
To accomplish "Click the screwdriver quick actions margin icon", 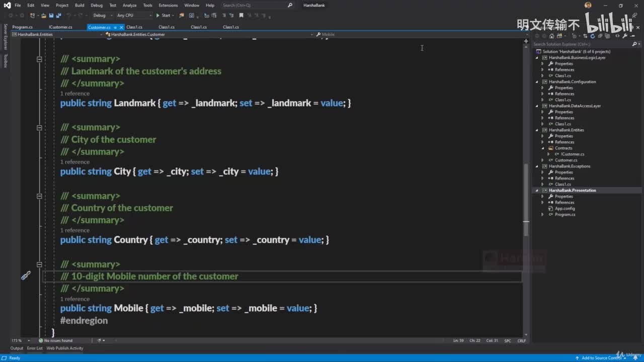I will 26,276.
